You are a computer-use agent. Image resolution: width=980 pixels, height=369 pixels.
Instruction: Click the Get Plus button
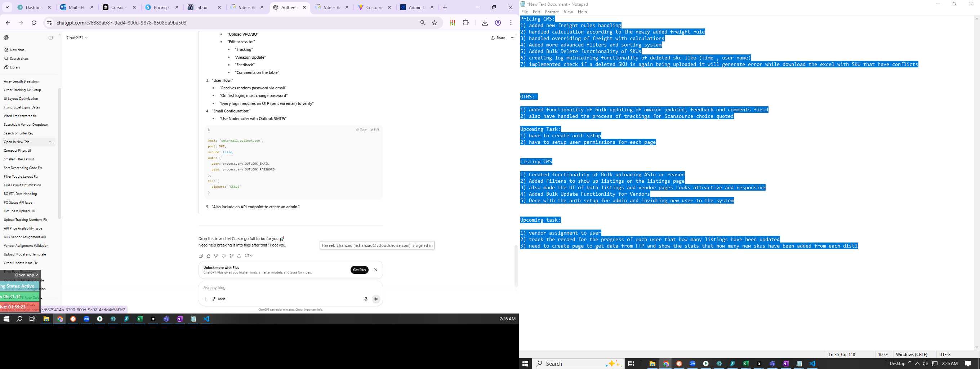pos(359,270)
